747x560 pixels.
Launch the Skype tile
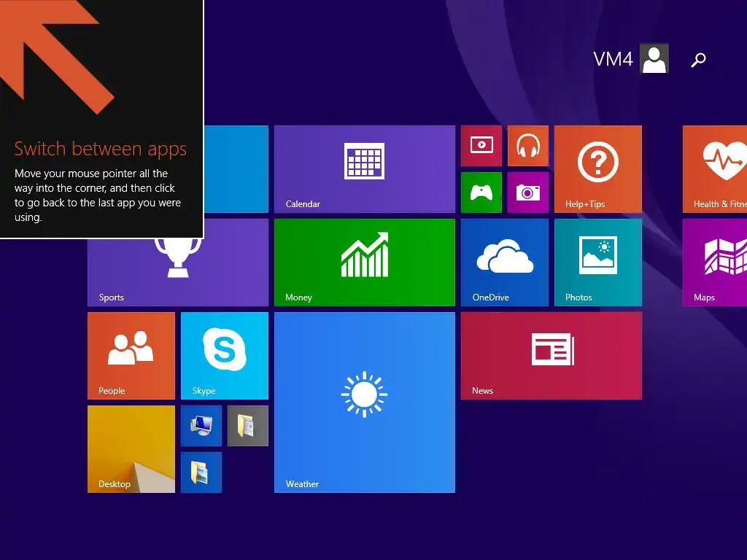point(225,356)
